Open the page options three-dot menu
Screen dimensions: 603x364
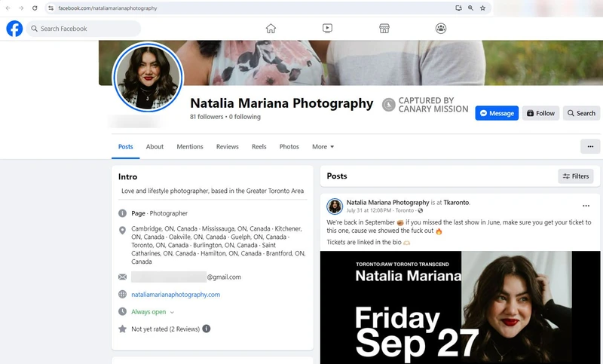point(590,146)
